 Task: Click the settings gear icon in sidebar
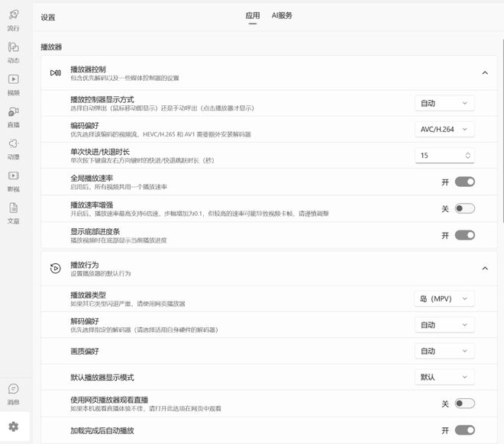(14, 426)
